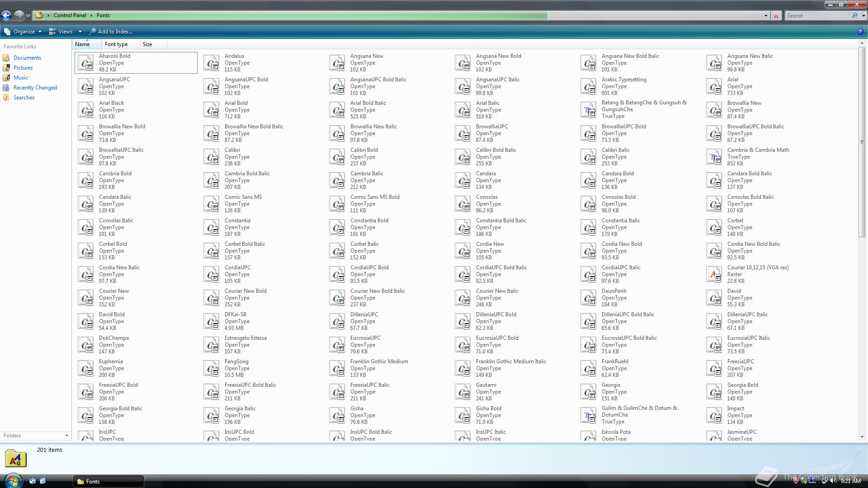Open the Views dropdown arrow
868x488 pixels.
click(80, 32)
